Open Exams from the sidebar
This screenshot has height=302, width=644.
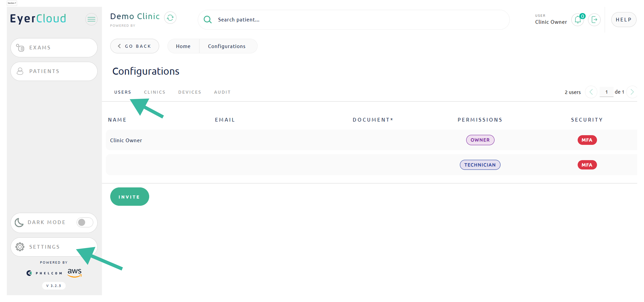(x=54, y=47)
